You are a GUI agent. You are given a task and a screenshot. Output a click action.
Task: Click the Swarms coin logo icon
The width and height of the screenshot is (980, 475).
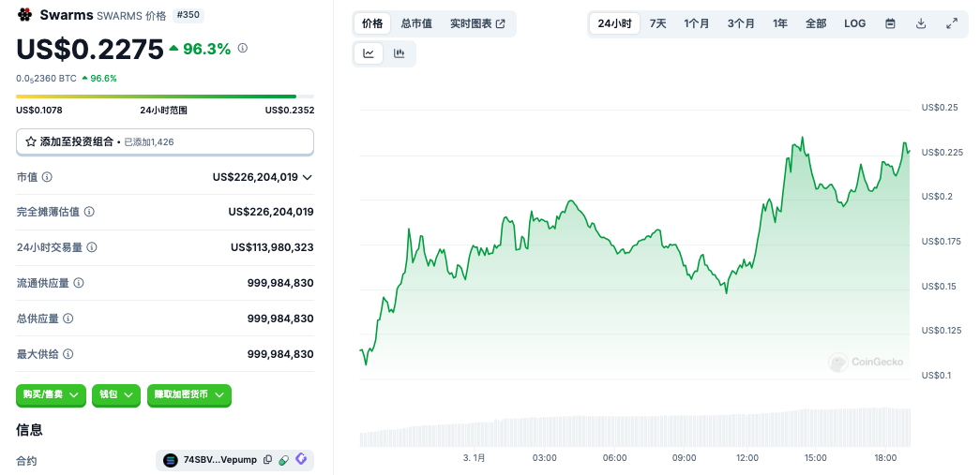point(25,14)
